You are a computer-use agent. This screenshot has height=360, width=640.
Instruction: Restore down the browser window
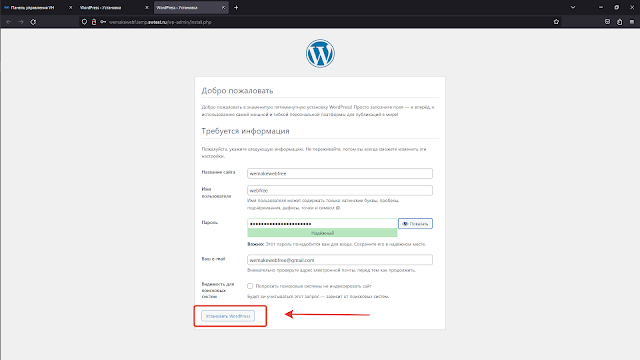[616, 7]
